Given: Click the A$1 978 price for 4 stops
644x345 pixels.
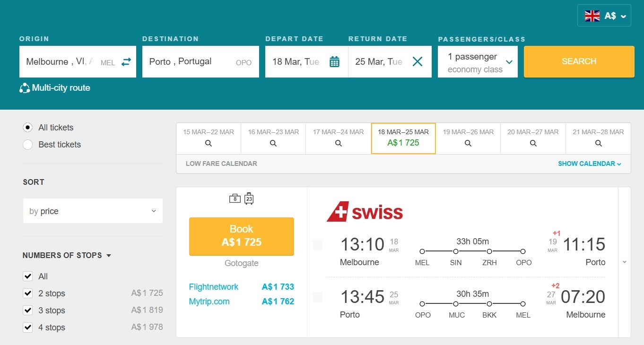Looking at the screenshot, I should tap(147, 328).
